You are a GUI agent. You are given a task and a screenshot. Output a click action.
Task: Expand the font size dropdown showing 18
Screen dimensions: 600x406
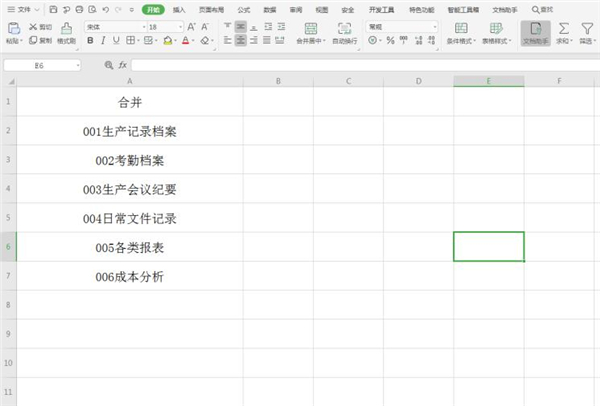(x=165, y=26)
